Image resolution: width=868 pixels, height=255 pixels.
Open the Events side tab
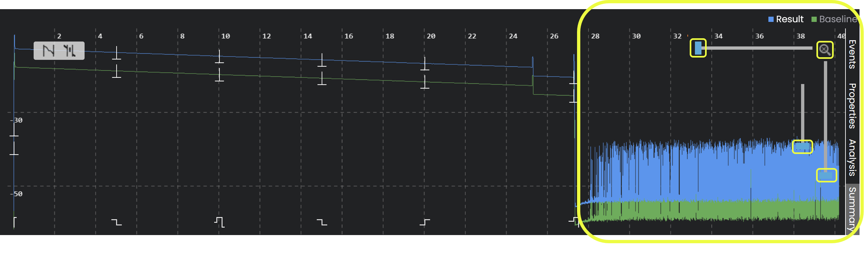852,54
